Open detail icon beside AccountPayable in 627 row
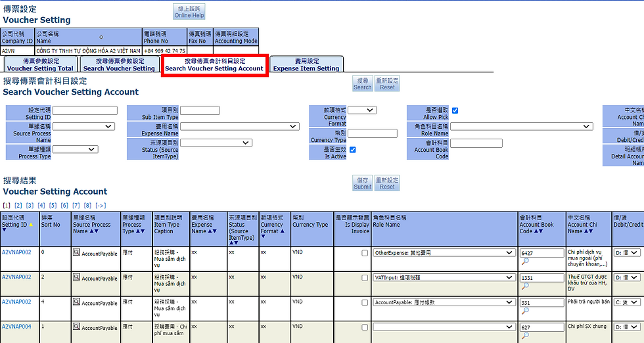The width and height of the screenshot is (644, 343). (76, 327)
